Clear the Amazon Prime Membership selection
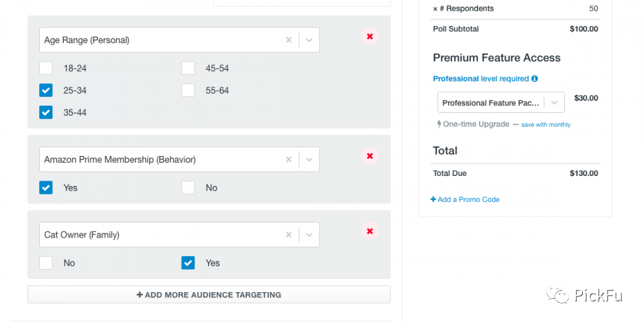This screenshot has width=644, height=322. 289,159
